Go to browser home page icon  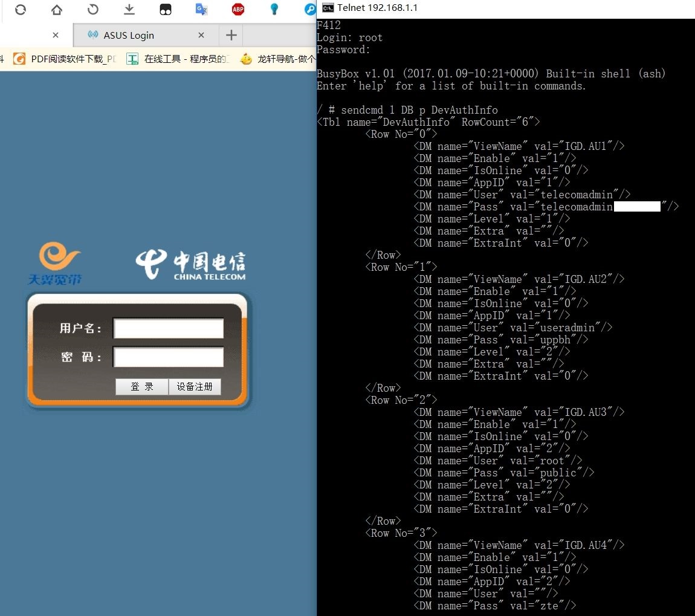tap(57, 9)
